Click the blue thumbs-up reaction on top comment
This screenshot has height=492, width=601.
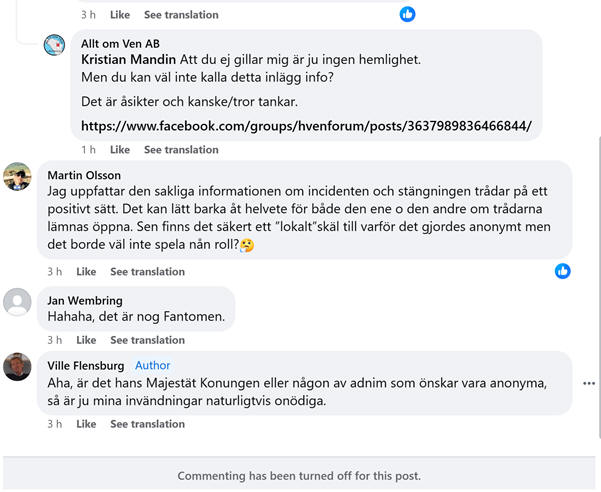(407, 14)
